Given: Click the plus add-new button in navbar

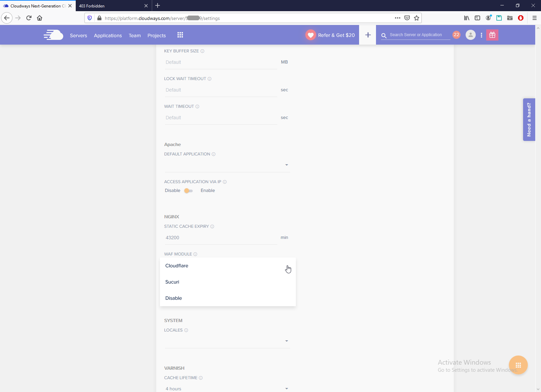Looking at the screenshot, I should point(368,35).
